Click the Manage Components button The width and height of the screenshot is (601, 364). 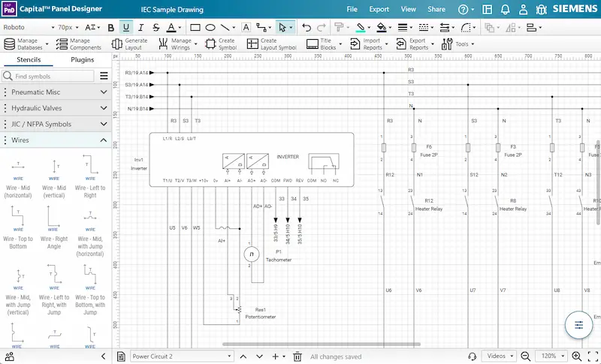coord(74,44)
